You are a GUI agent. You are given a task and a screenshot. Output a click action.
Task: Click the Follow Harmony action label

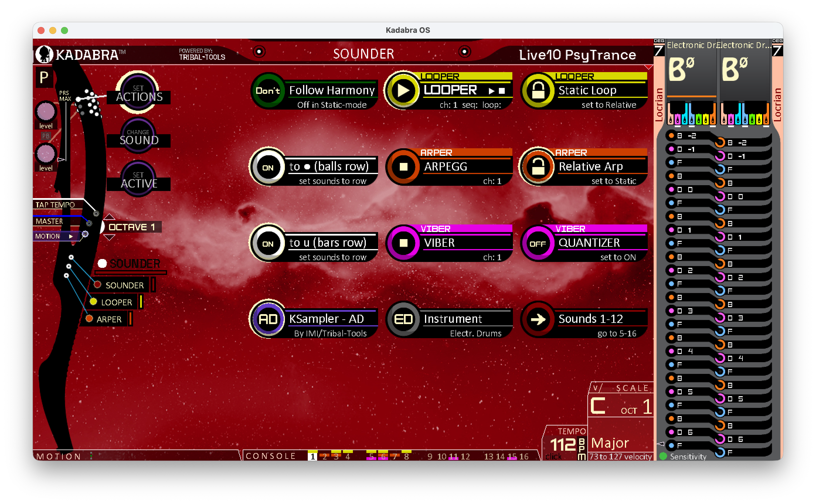332,90
